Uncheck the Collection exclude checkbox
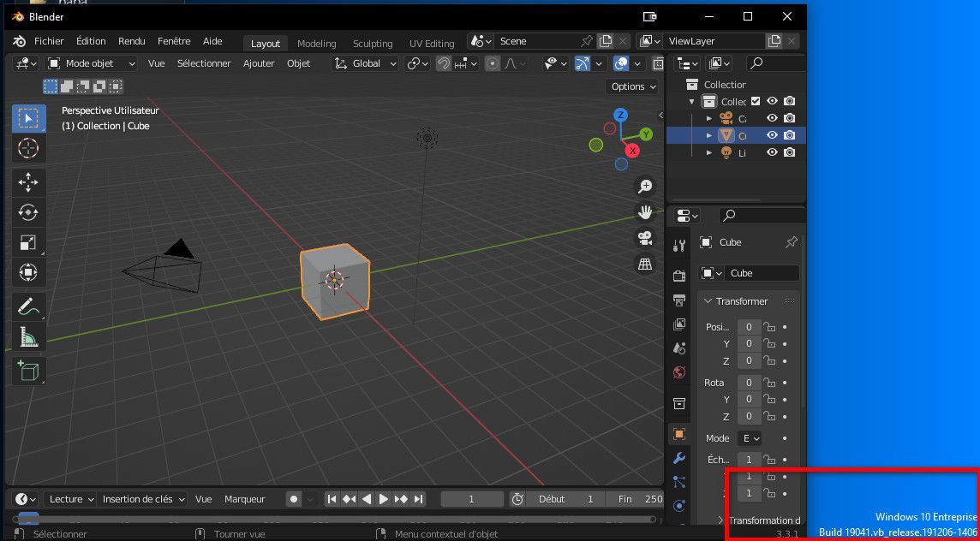Viewport: 980px width, 541px height. [x=756, y=101]
